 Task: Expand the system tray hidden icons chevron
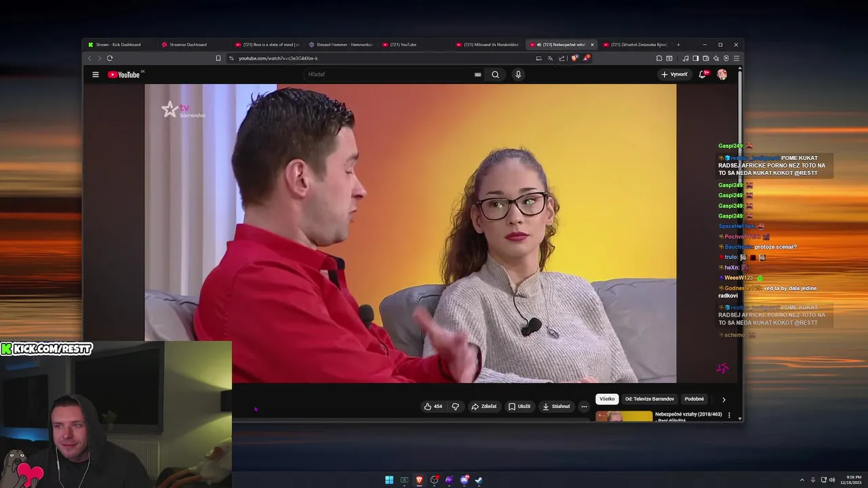[802, 480]
